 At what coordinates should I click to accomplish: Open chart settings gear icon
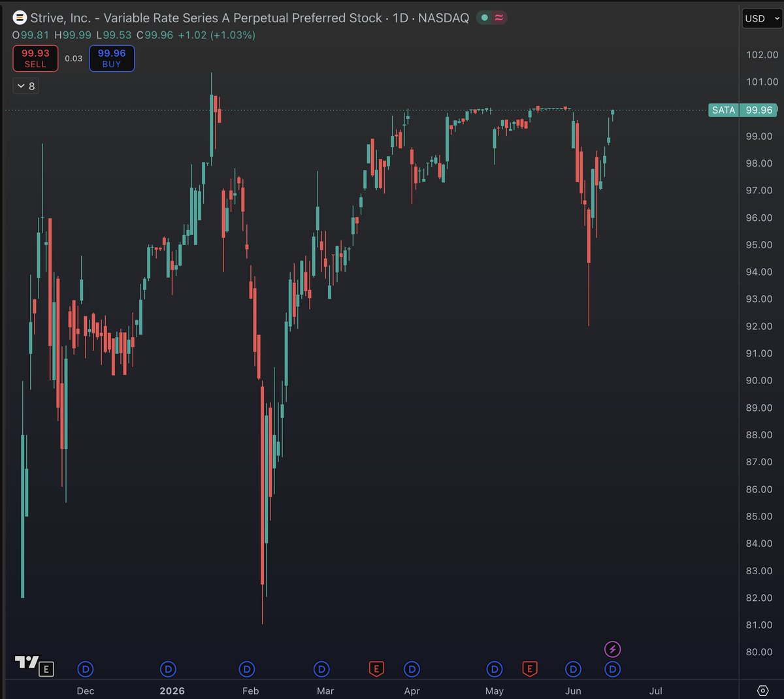762,691
